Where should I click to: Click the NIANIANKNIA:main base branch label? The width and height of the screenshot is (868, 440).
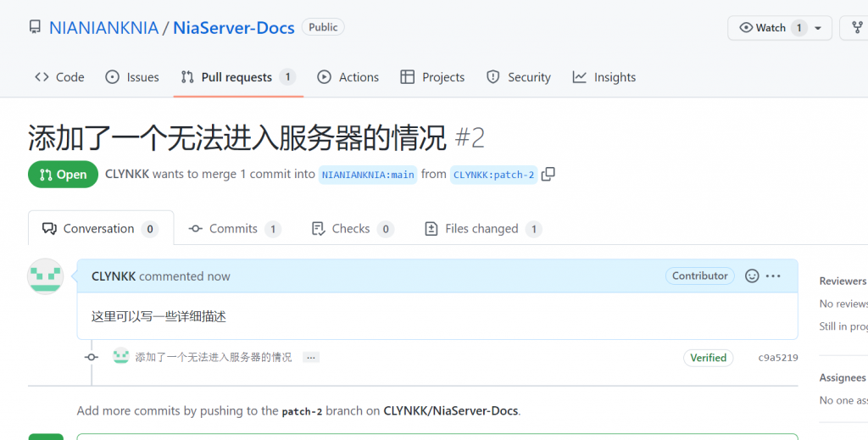point(368,175)
